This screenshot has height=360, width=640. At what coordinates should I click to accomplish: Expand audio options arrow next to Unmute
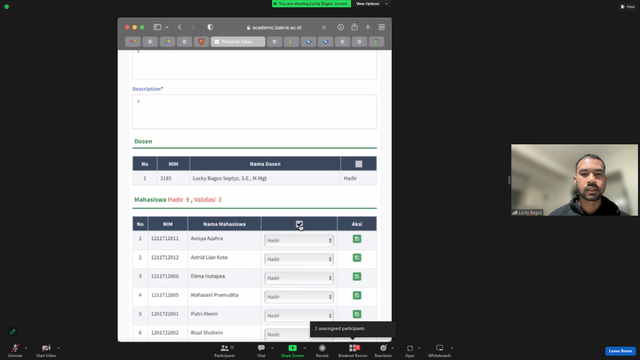(x=26, y=348)
